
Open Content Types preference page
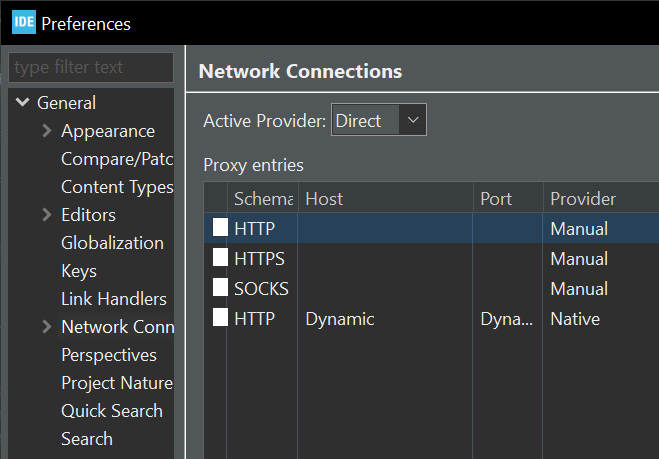click(x=116, y=187)
